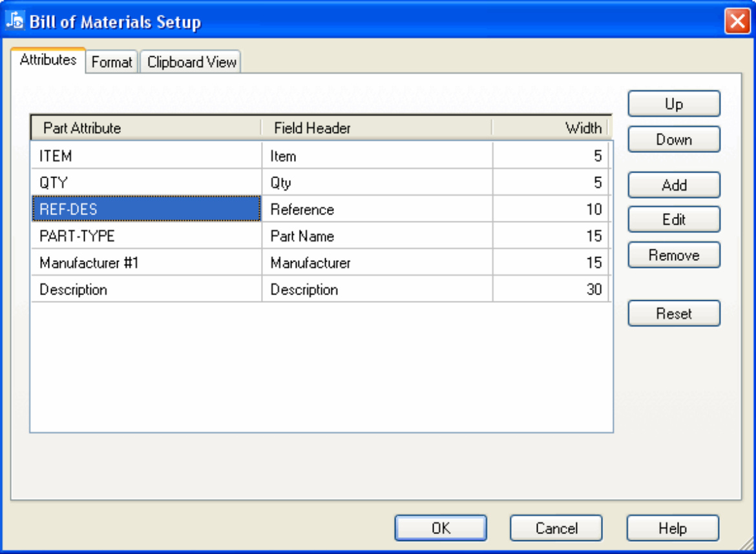
Task: Open Help for this dialog
Action: pyautogui.click(x=672, y=528)
